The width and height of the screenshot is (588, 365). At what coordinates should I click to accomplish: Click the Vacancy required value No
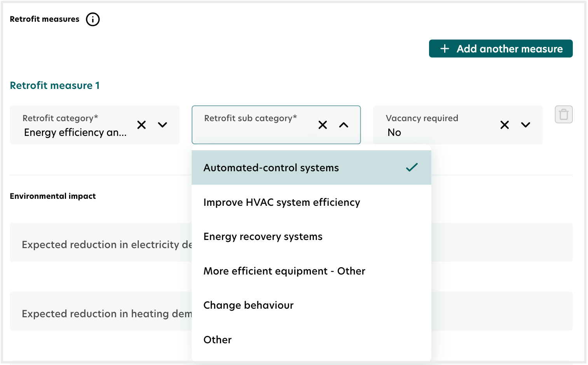point(394,132)
